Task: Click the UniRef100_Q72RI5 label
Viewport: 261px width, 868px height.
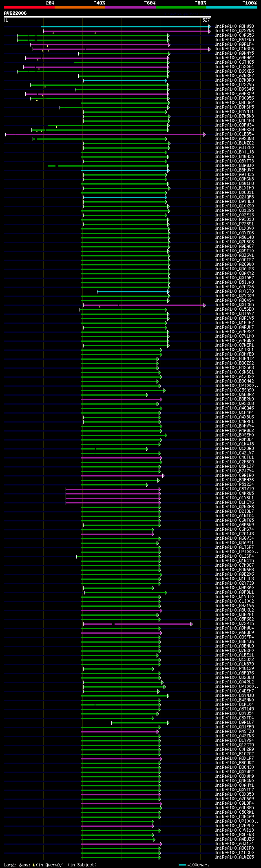Action: [x=234, y=624]
